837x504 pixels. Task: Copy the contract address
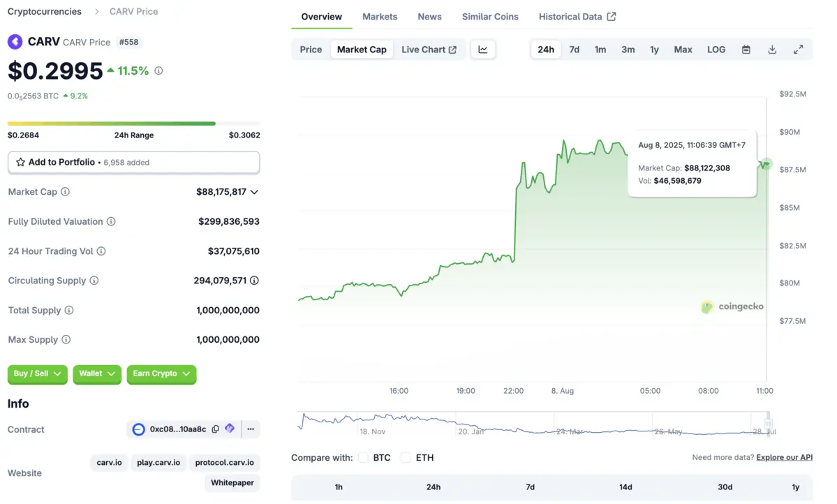216,429
